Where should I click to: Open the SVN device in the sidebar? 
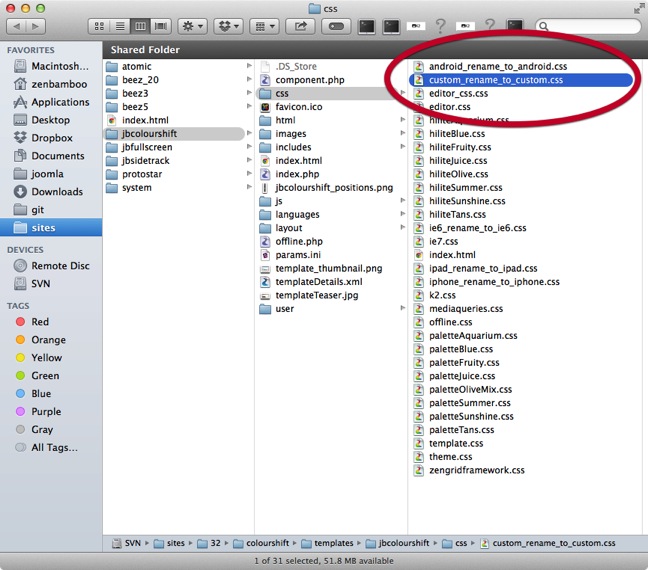32,284
